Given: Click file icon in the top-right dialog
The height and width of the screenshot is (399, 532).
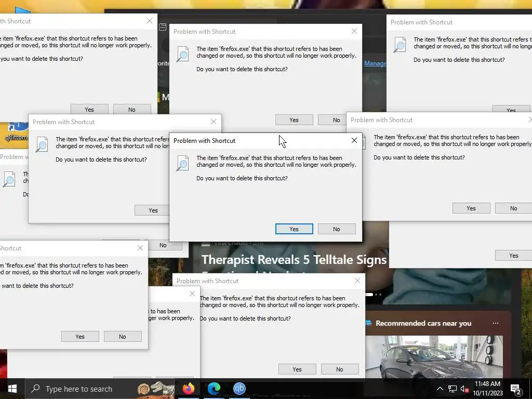Looking at the screenshot, I should point(400,45).
